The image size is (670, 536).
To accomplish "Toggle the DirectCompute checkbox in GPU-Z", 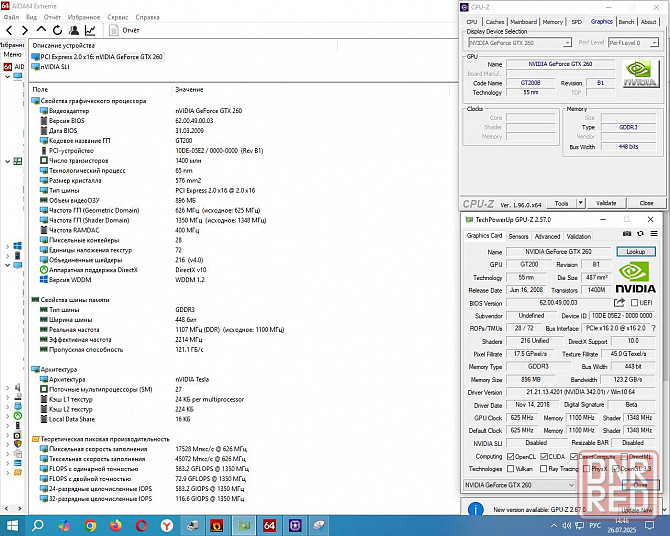I will (573, 456).
